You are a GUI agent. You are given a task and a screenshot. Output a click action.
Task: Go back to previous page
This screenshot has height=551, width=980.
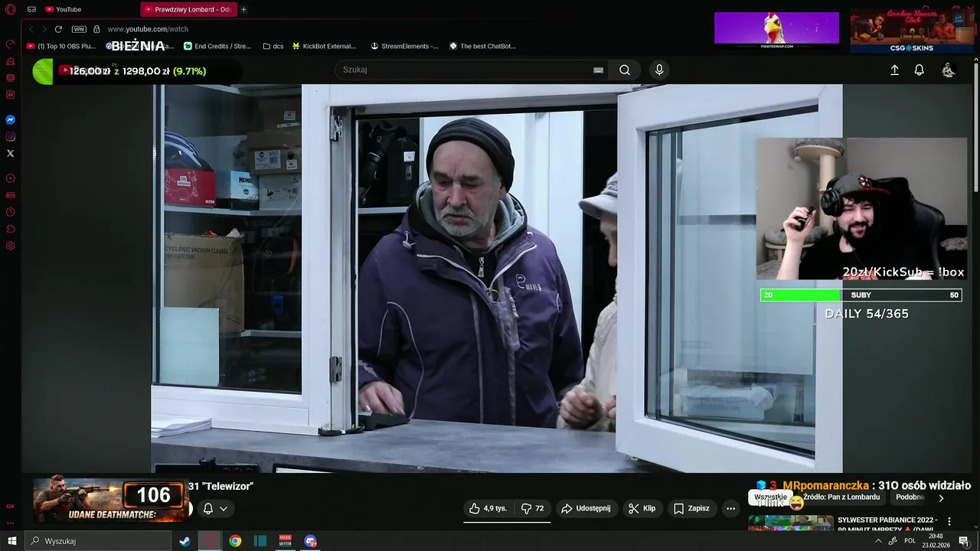coord(31,29)
